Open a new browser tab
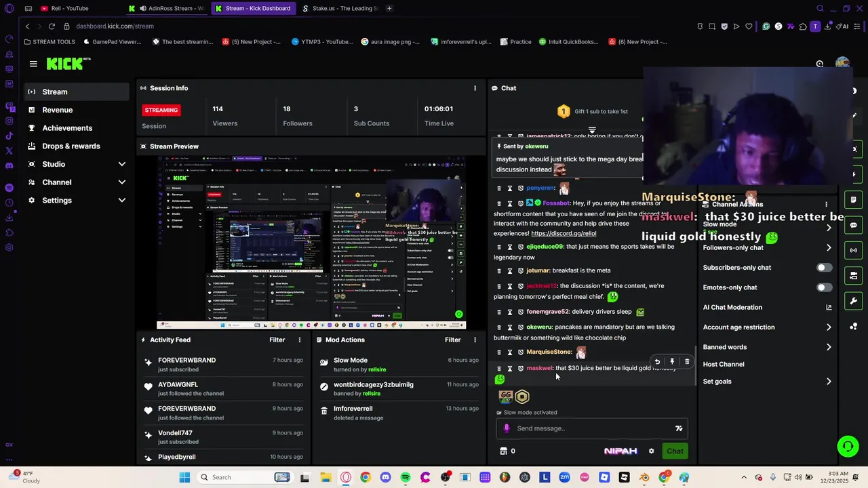The height and width of the screenshot is (488, 868). 389,8
